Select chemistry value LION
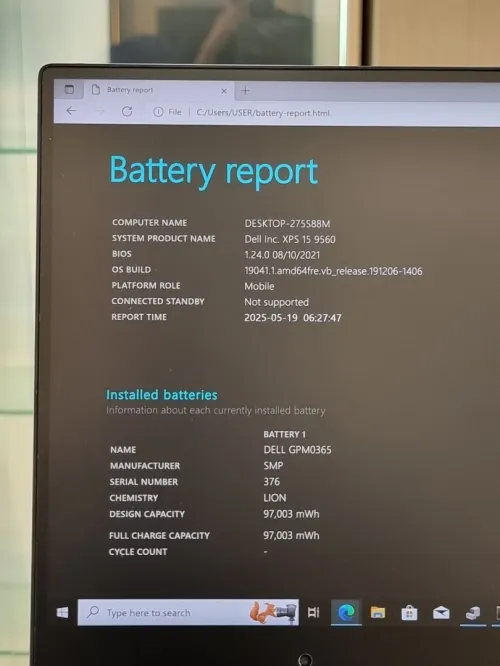Screen dimensions: 500x666 (275, 497)
